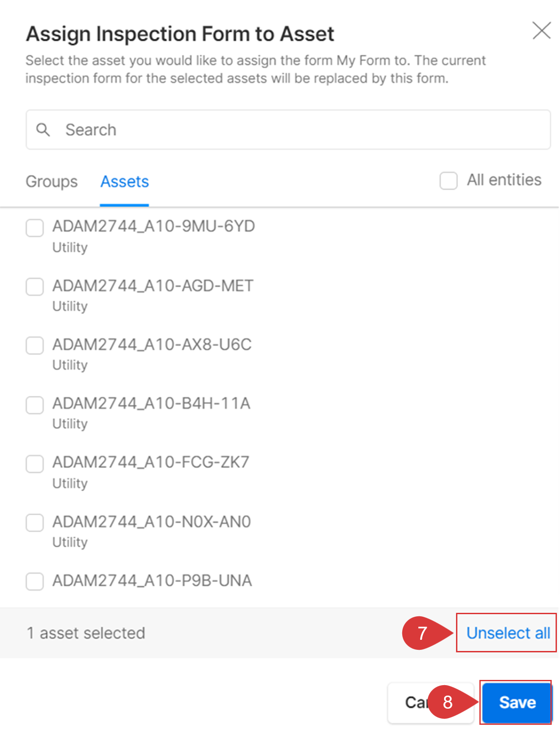The image size is (560, 737).
Task: Focus the Search input field
Action: tap(288, 129)
